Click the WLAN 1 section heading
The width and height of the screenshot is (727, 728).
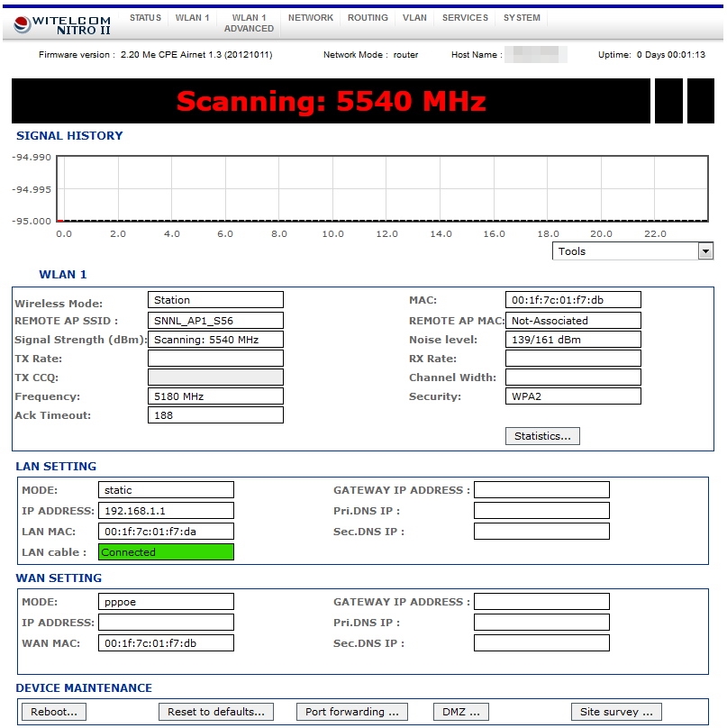click(x=63, y=275)
